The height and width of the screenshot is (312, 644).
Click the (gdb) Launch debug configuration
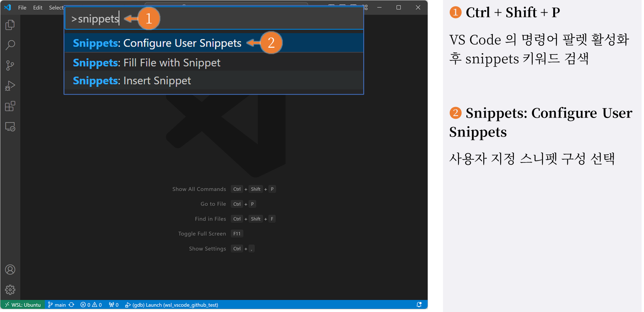172,305
